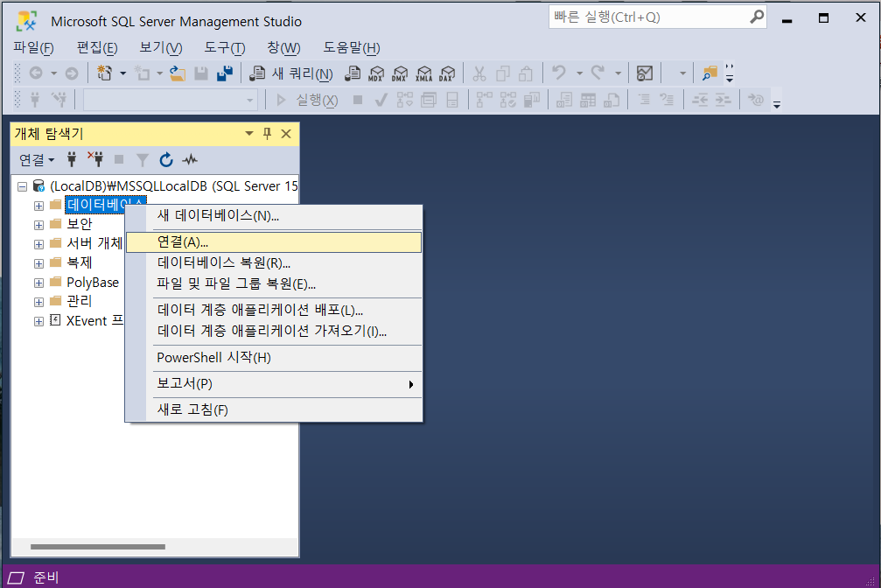The width and height of the screenshot is (881, 588).
Task: Close the Object Explorer panel
Action: pos(286,134)
